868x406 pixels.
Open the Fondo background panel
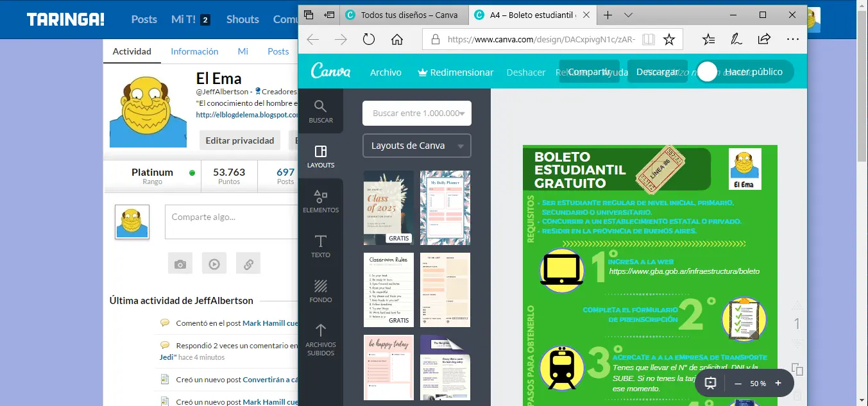pos(321,291)
